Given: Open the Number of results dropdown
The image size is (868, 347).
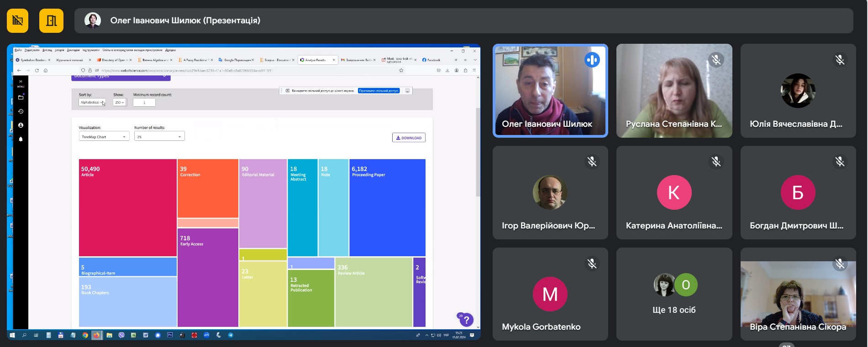Looking at the screenshot, I should (x=159, y=136).
